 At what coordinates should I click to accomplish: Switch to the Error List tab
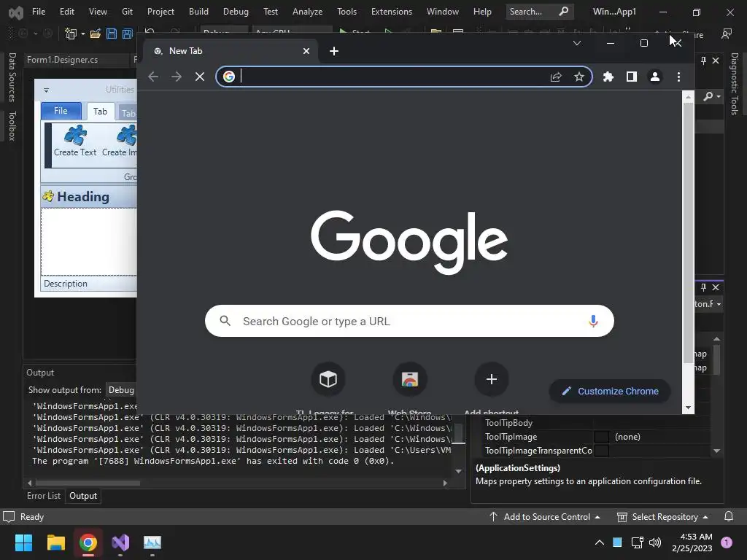coord(43,496)
